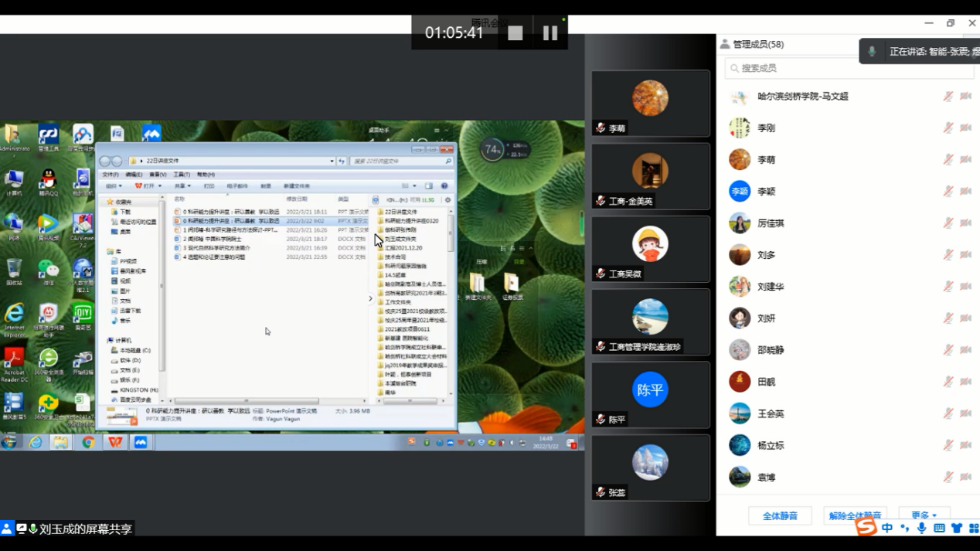Toggle camera for 袁博
Viewport: 980px width, 551px height.
(965, 477)
